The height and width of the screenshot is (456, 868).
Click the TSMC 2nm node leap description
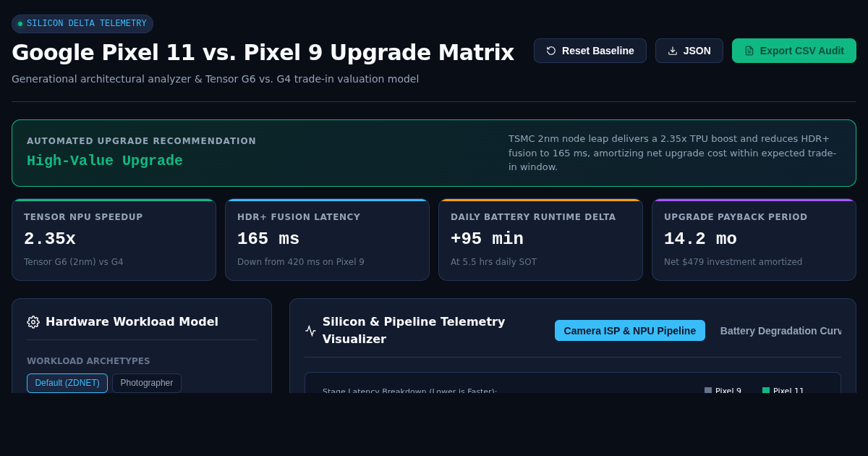673,153
